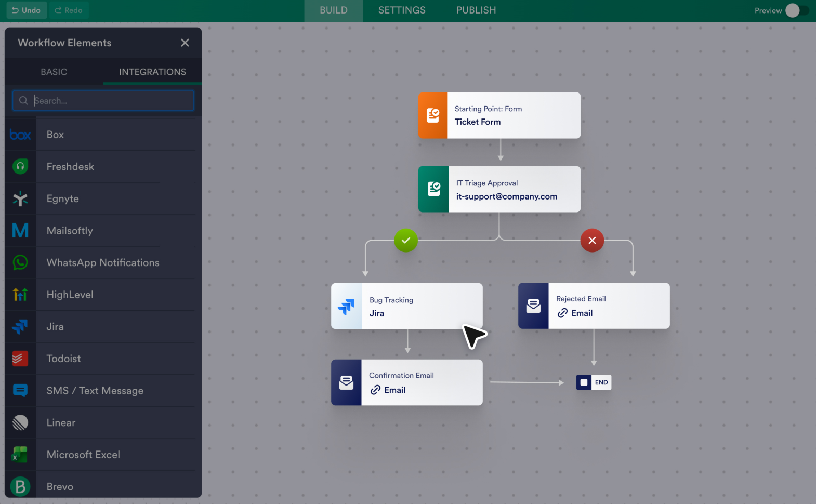Select the Confirmation Email node label
The height and width of the screenshot is (504, 816).
pyautogui.click(x=401, y=376)
